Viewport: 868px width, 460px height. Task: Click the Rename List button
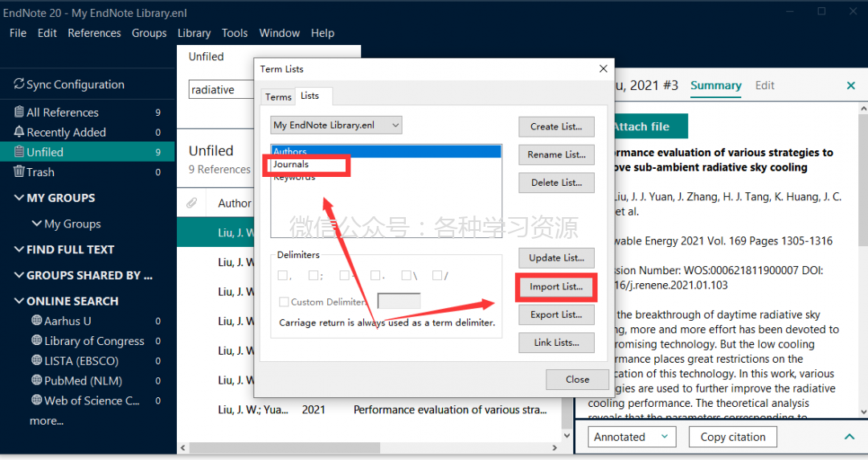point(556,154)
